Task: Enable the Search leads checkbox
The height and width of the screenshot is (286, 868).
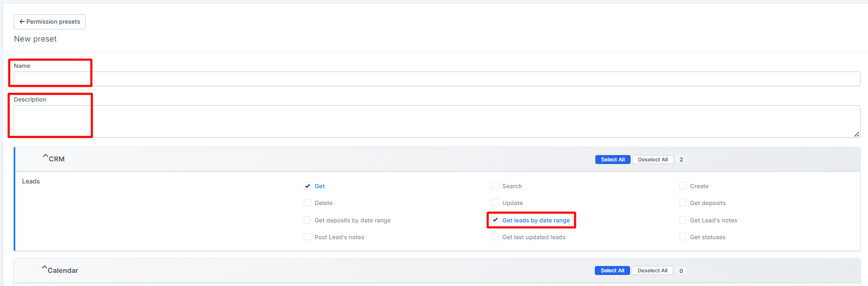Action: pos(495,186)
